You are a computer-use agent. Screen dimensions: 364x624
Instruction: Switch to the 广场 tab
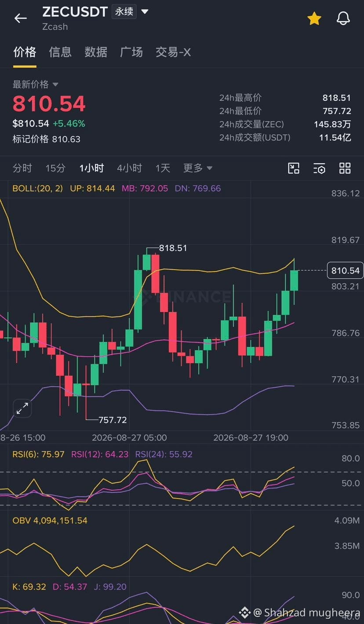point(131,52)
